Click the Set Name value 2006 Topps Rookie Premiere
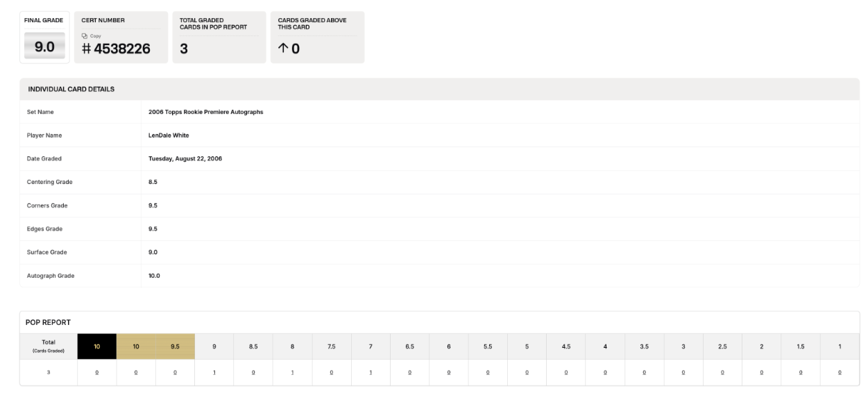 (x=205, y=112)
